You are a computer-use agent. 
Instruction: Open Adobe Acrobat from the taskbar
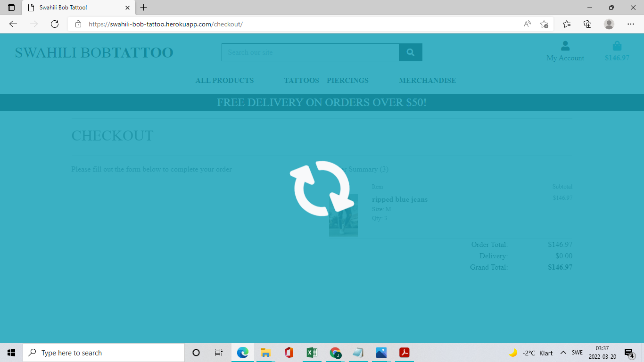tap(404, 352)
